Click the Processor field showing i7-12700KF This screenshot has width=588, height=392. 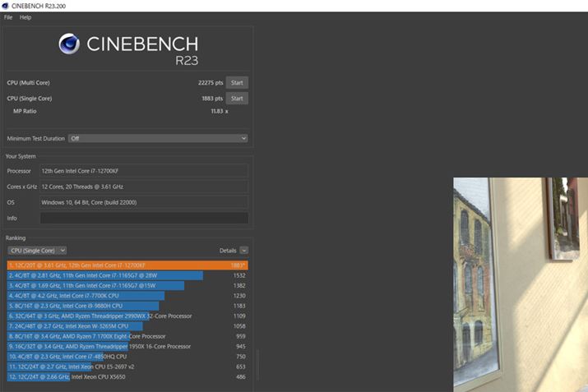coord(144,171)
